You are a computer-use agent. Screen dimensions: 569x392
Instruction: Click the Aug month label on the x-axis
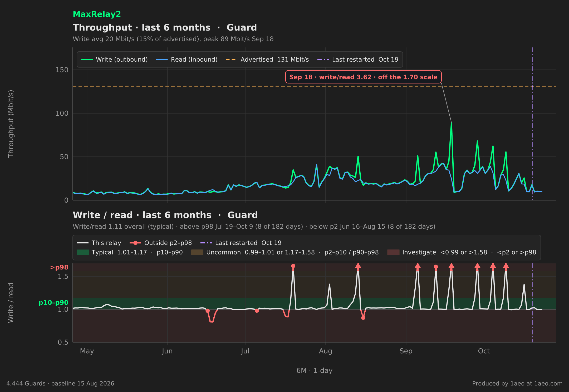[326, 351]
